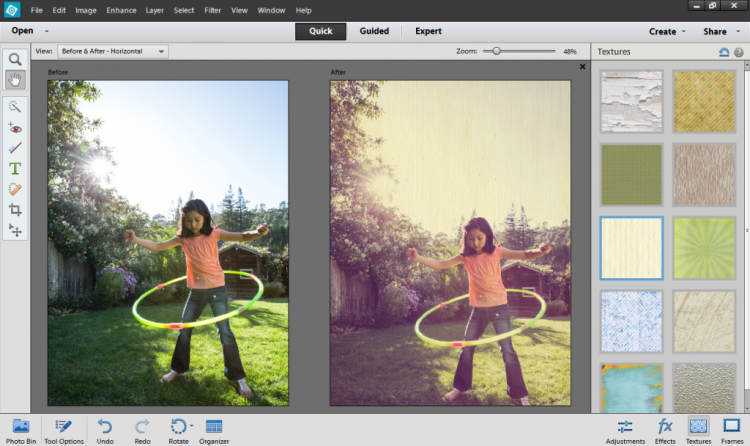Open the Enhance menu
The width and height of the screenshot is (750, 446).
(x=121, y=10)
